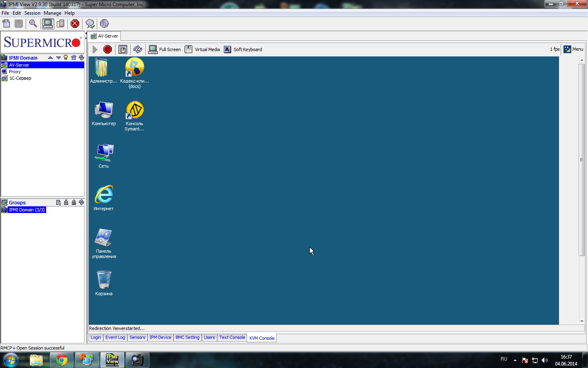Open the Session menu
This screenshot has height=368, width=588.
[32, 13]
